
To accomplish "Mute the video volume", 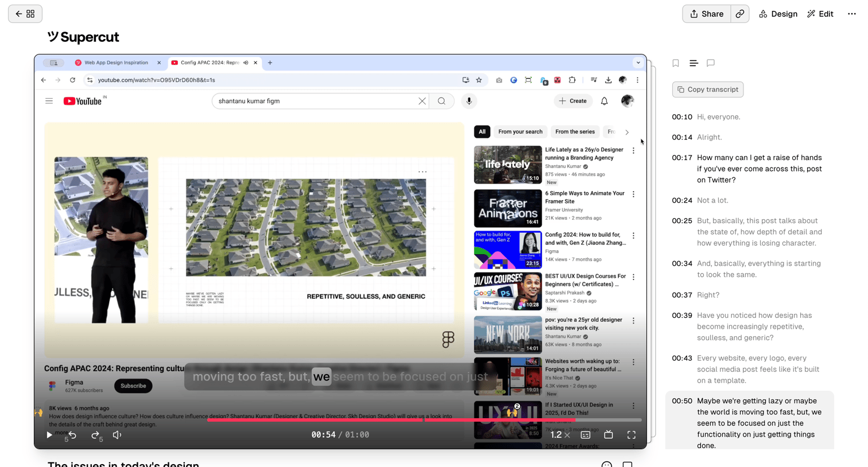I will coord(117,435).
